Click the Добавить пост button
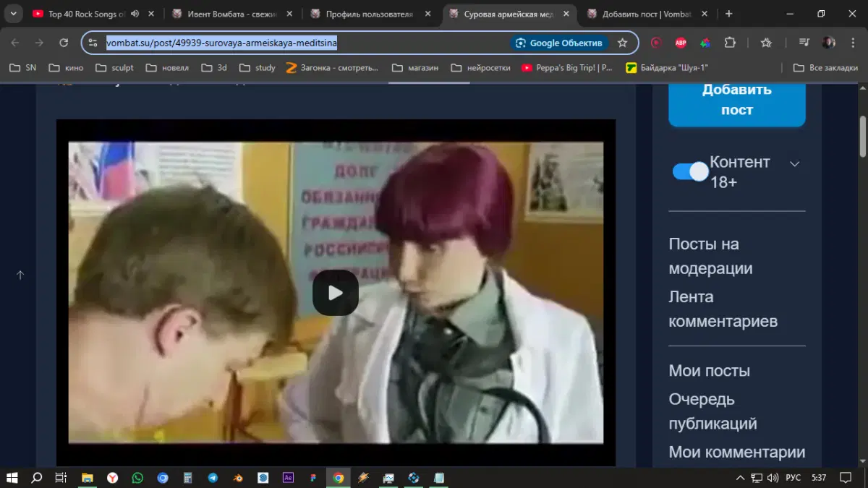The height and width of the screenshot is (488, 868). tap(736, 100)
